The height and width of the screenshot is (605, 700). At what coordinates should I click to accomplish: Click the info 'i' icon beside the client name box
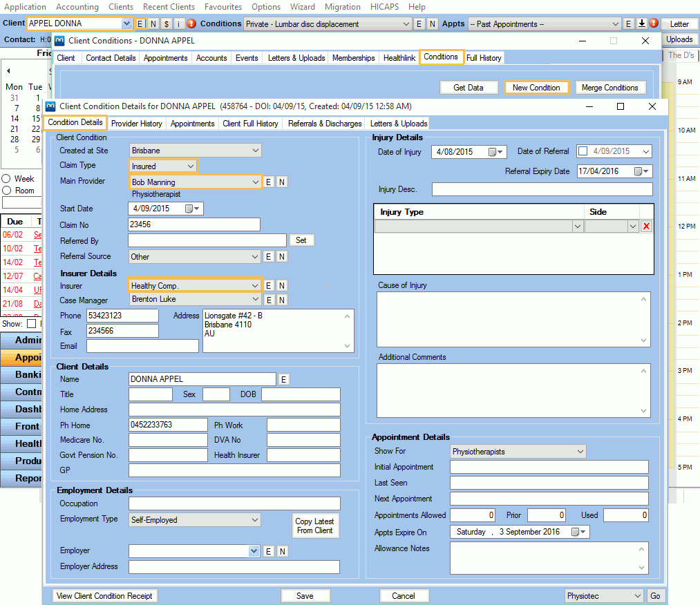tap(178, 23)
